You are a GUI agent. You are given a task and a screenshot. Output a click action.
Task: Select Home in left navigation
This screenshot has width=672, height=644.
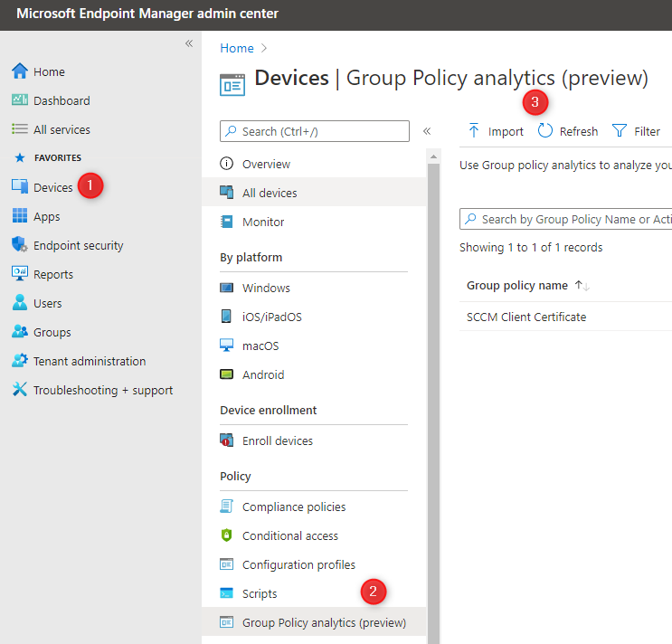49,71
